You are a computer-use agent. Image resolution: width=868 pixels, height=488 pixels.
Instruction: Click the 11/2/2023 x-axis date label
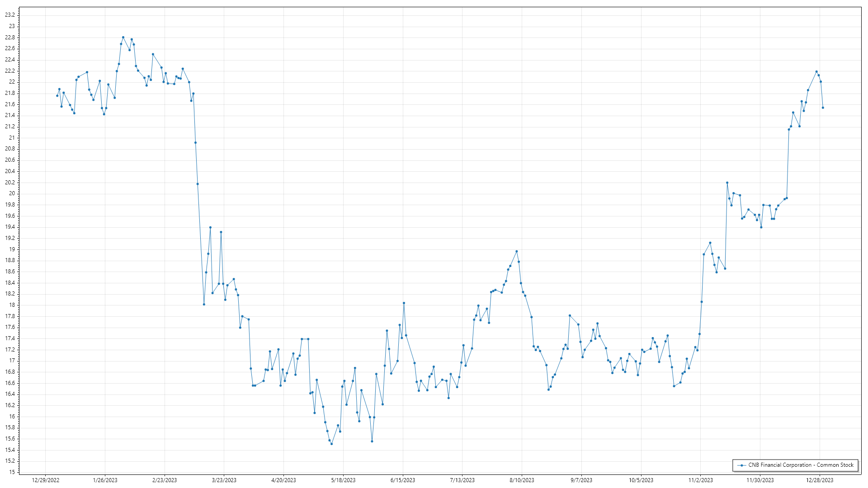(x=700, y=480)
